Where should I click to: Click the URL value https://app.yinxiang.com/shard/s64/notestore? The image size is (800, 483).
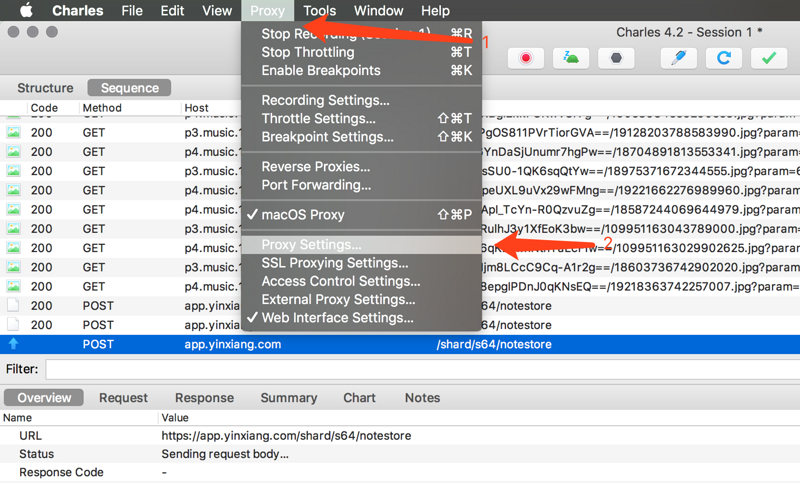(x=286, y=436)
